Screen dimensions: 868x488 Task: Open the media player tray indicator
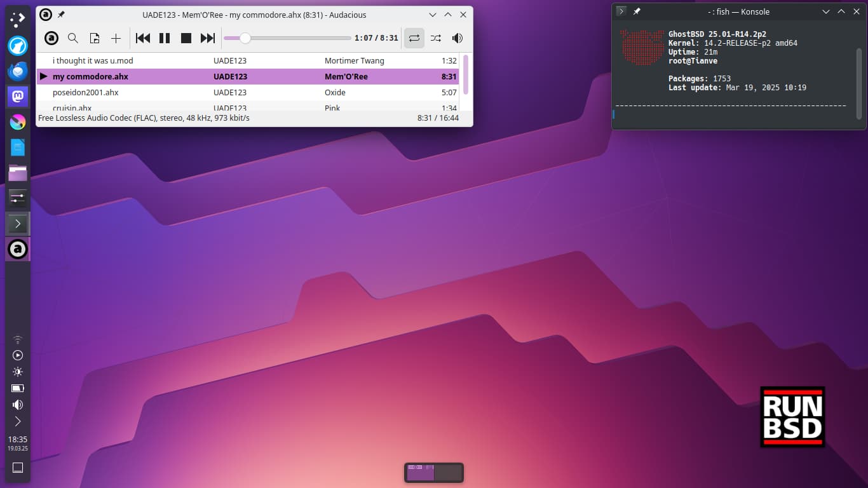[x=18, y=355]
